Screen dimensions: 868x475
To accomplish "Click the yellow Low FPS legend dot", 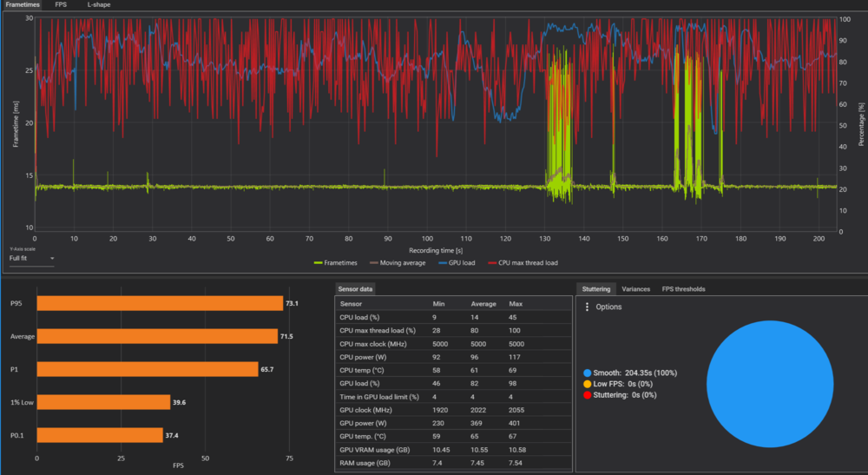I will 588,383.
